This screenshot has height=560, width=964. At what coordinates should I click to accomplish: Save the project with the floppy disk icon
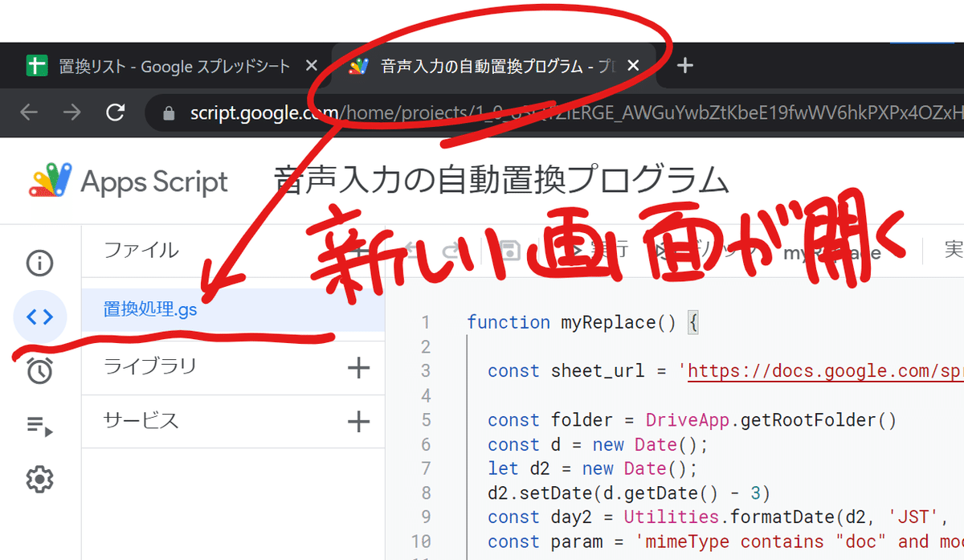[x=510, y=251]
